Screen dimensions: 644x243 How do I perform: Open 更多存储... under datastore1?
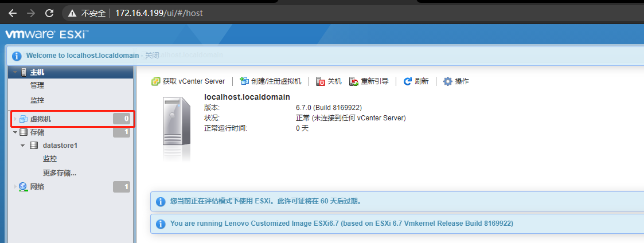[x=60, y=173]
